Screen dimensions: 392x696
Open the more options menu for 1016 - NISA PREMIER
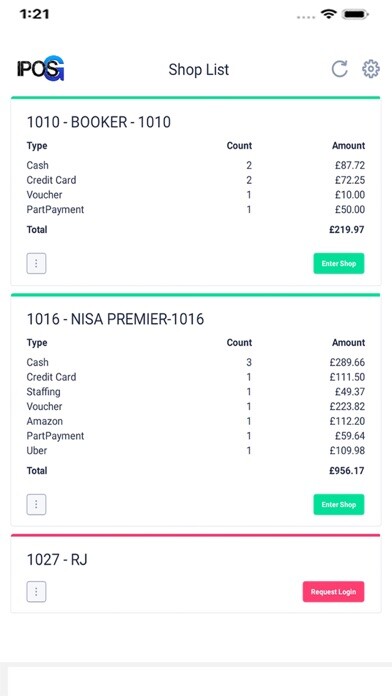tap(36, 505)
